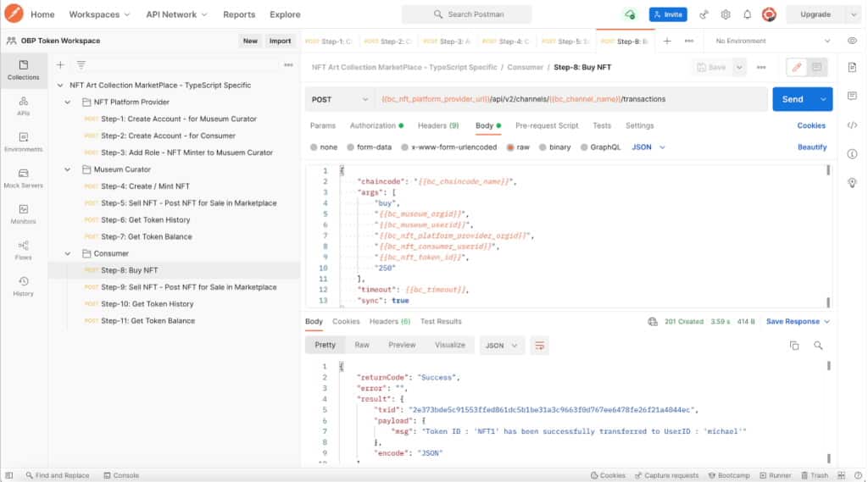Open the POST method dropdown
Screen dimensions: 868x482
[x=339, y=99]
